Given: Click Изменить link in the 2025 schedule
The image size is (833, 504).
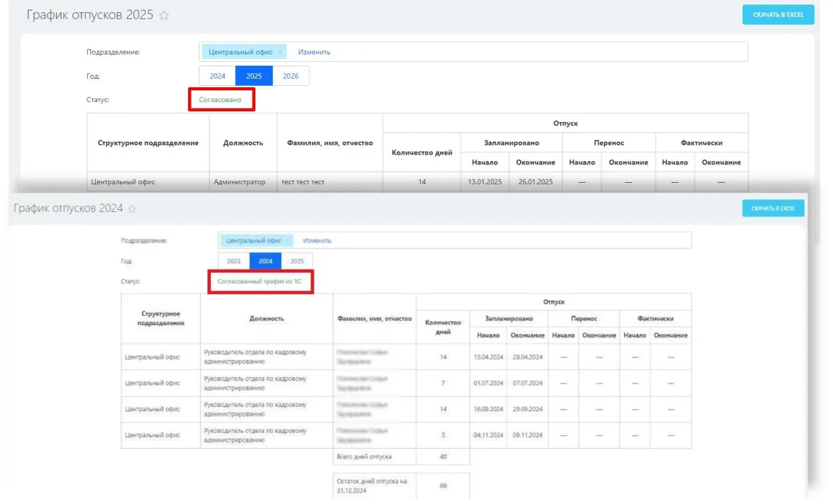Looking at the screenshot, I should coord(314,52).
